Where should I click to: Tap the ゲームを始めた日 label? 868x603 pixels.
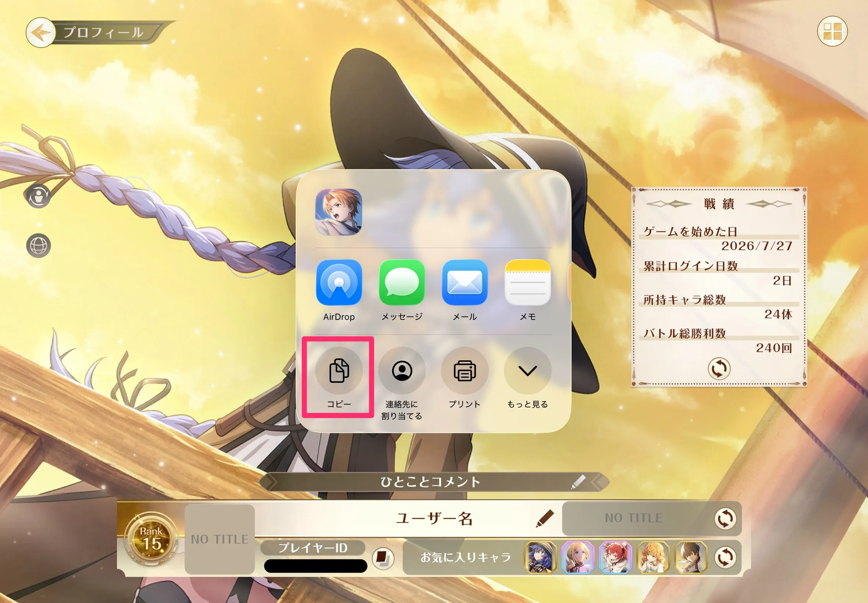click(x=690, y=231)
